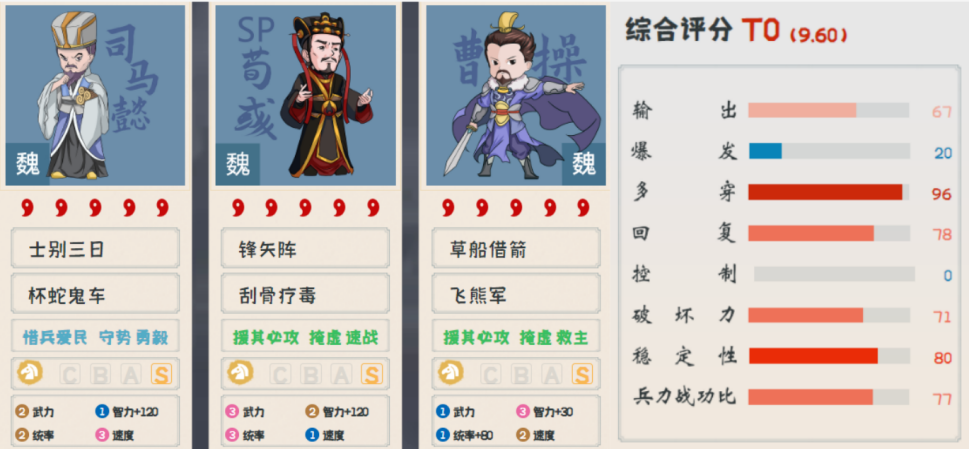Click the 司马懿 character portrait

95,95
